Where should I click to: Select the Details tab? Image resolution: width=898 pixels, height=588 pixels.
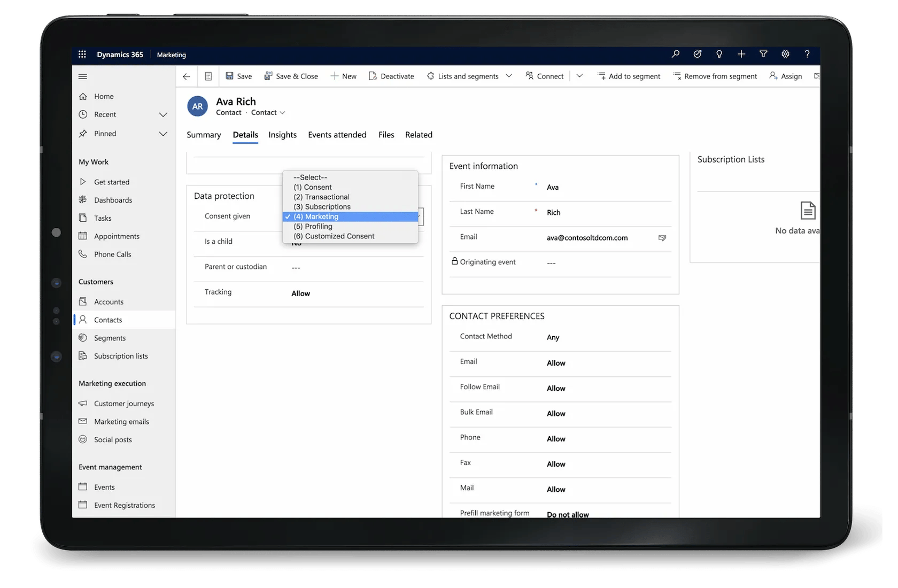(x=245, y=135)
